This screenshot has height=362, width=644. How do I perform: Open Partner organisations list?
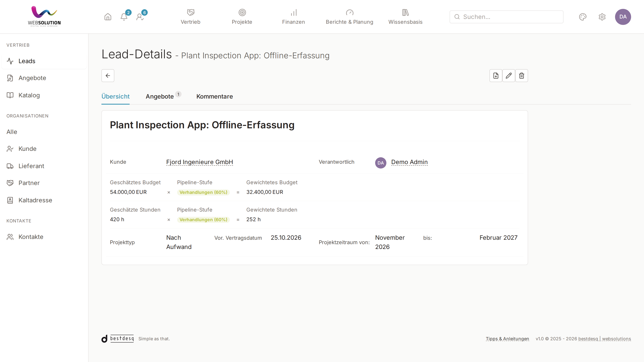(44, 183)
